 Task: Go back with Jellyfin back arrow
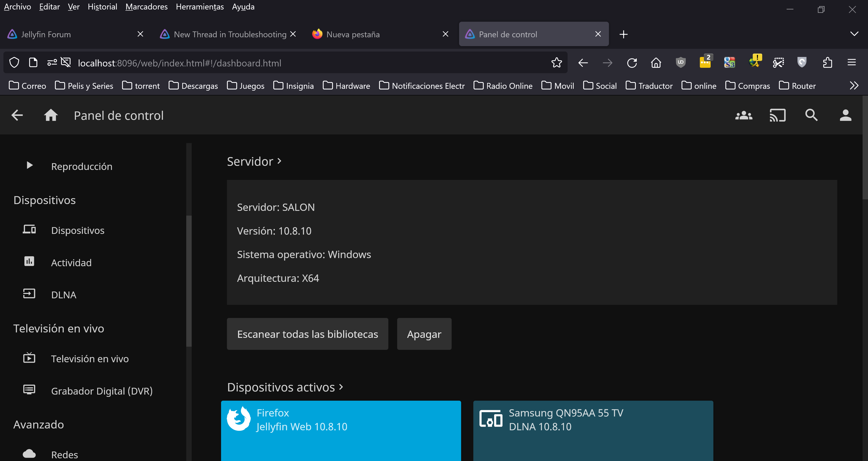click(x=17, y=115)
